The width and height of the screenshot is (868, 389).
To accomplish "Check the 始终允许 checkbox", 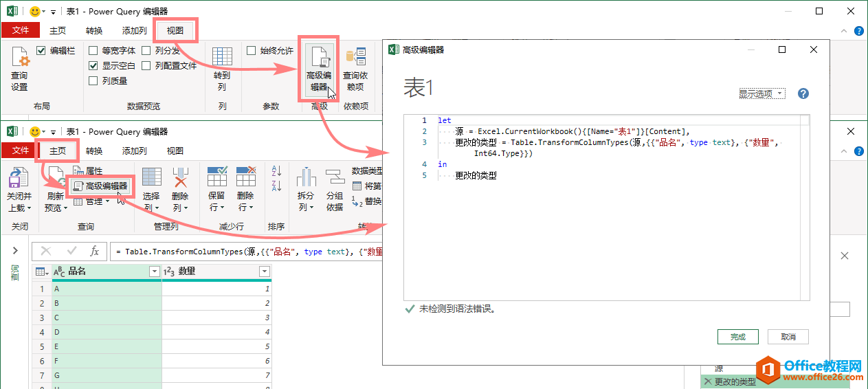I will tap(252, 50).
